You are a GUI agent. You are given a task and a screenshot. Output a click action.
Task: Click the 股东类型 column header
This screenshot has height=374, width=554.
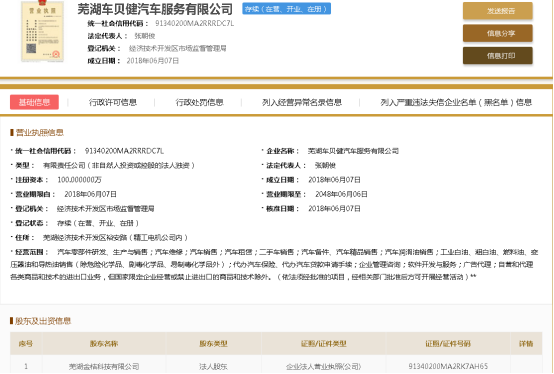coord(213,343)
